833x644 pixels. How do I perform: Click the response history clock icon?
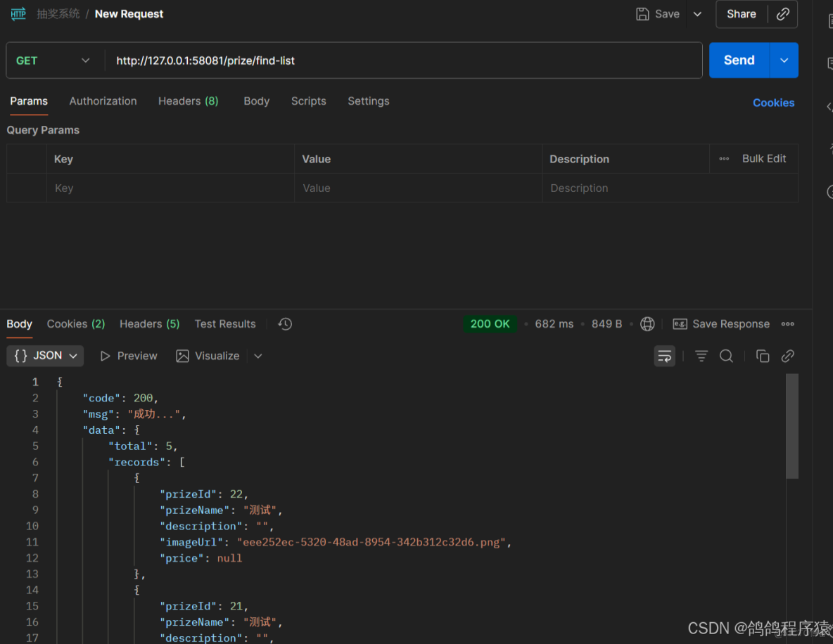point(285,324)
